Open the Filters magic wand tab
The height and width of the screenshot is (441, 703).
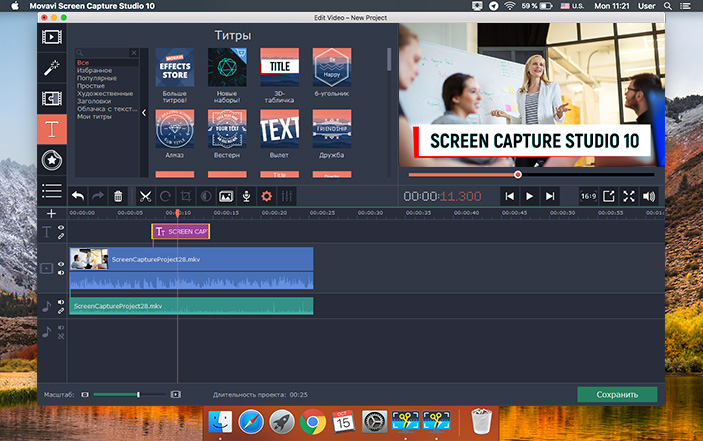click(52, 68)
